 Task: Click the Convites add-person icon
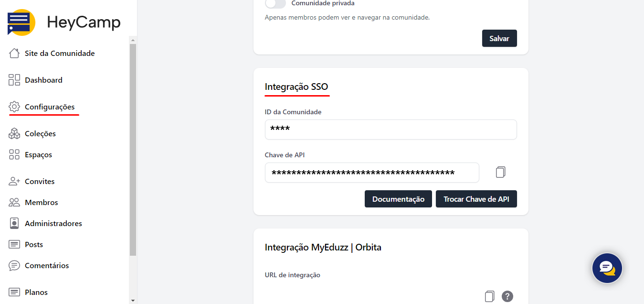tap(14, 182)
